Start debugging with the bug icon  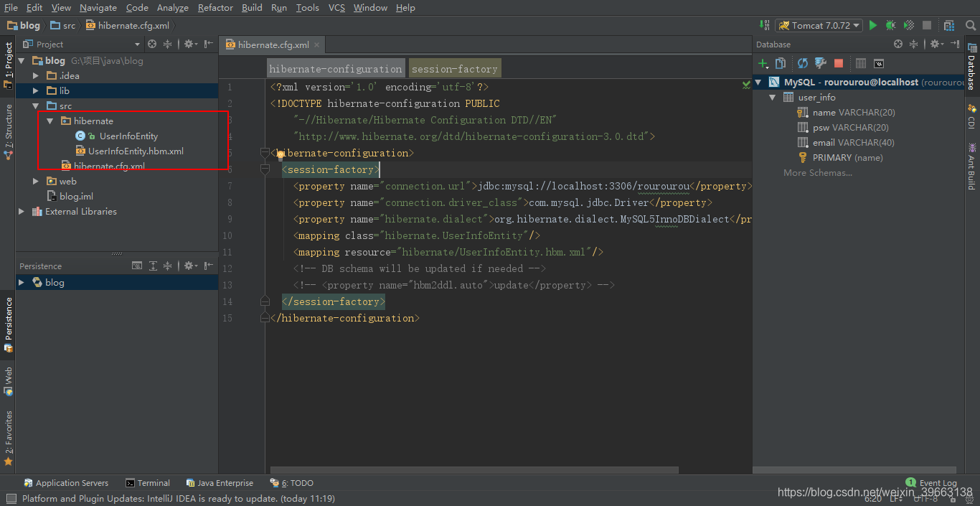(x=890, y=25)
